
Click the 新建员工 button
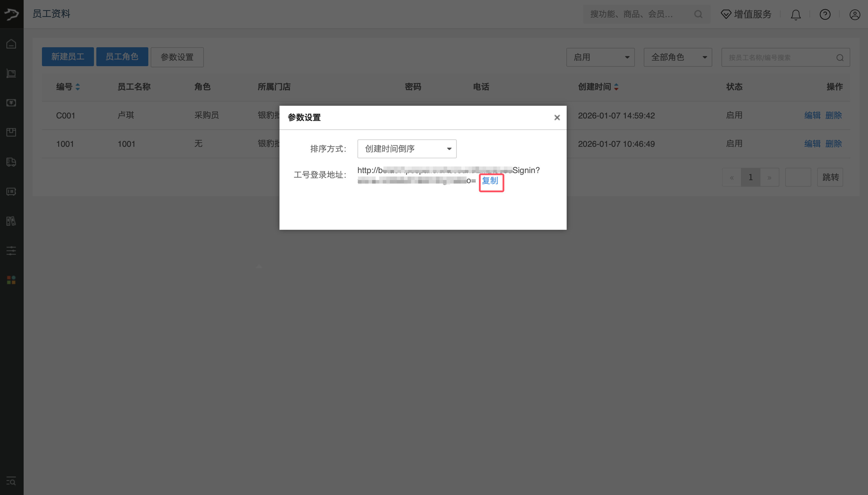tap(68, 57)
